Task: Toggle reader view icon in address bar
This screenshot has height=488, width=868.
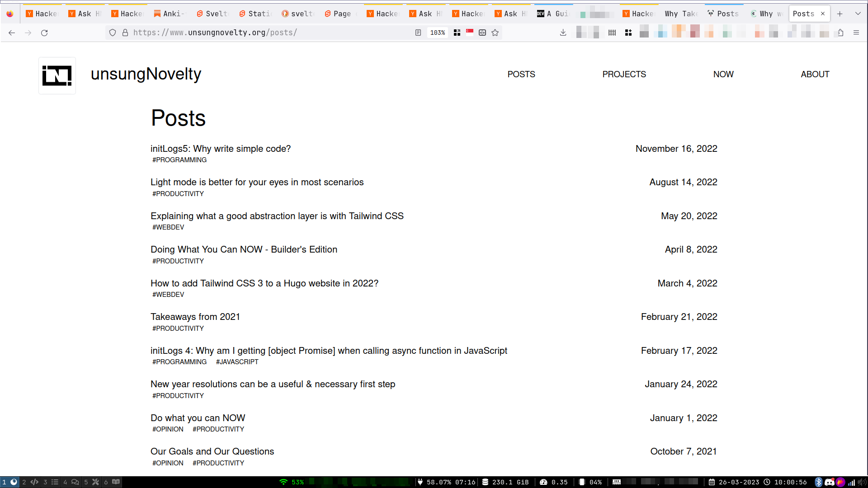Action: coord(418,33)
